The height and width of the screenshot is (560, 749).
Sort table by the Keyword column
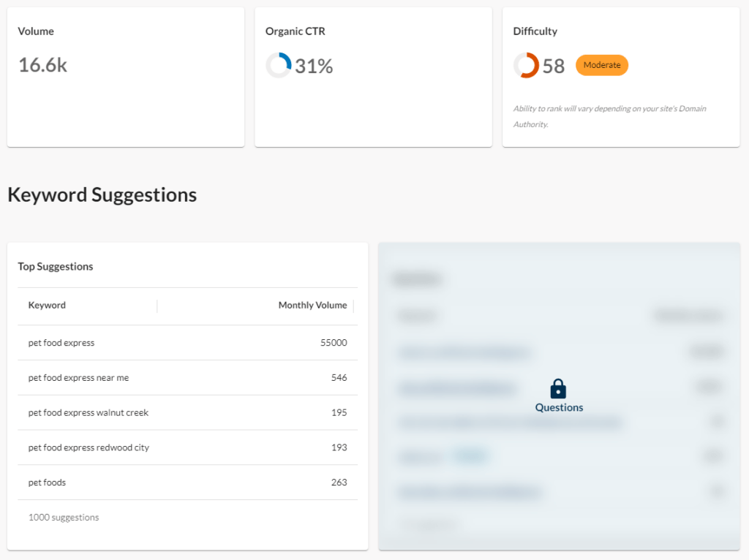tap(47, 305)
